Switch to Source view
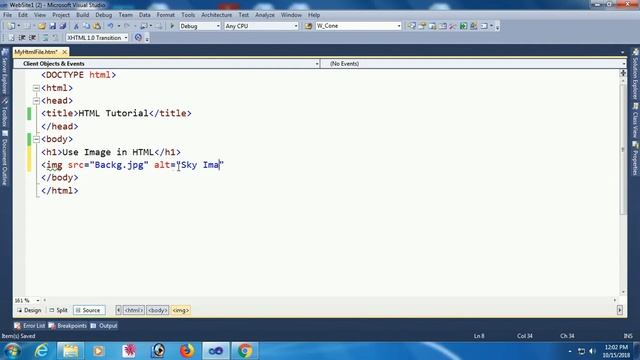The height and width of the screenshot is (360, 640). [x=89, y=310]
